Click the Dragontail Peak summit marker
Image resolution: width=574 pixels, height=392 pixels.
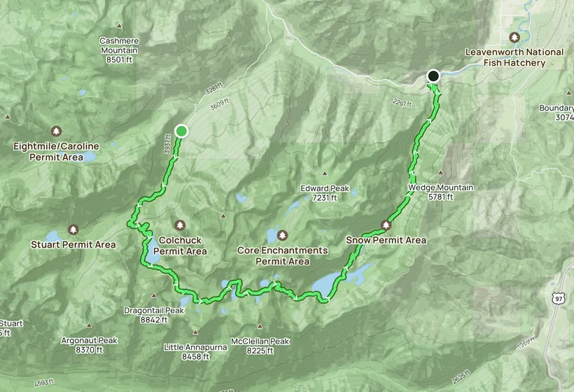pyautogui.click(x=154, y=295)
